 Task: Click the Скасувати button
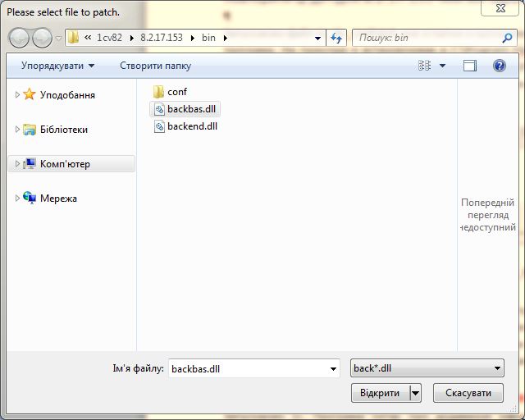(468, 393)
